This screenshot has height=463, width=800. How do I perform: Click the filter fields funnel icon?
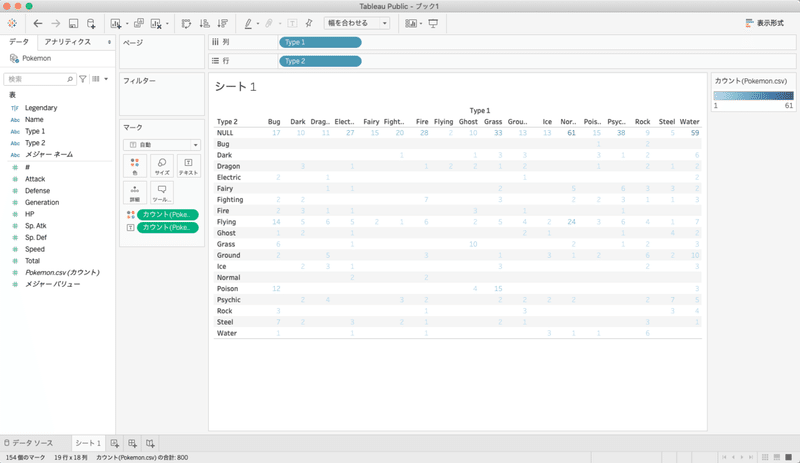coord(83,79)
